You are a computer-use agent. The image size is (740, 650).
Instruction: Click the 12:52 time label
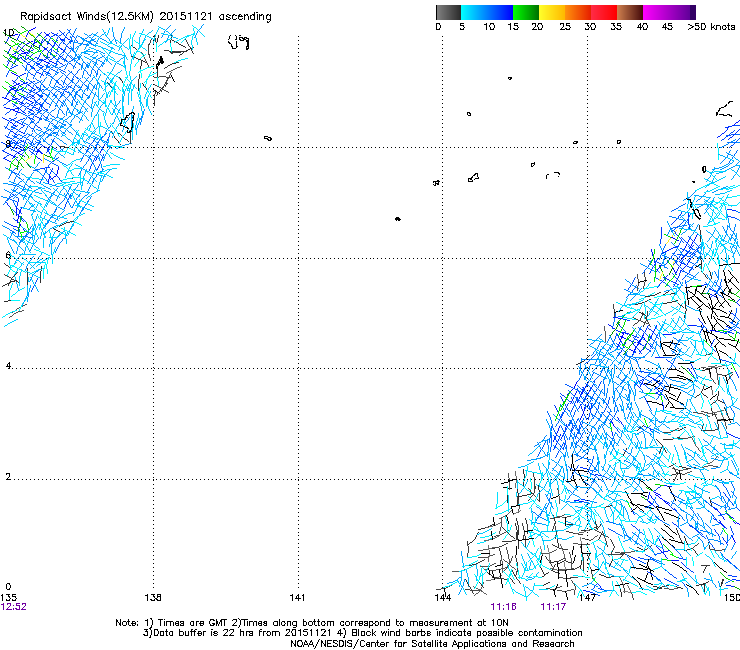pyautogui.click(x=14, y=607)
